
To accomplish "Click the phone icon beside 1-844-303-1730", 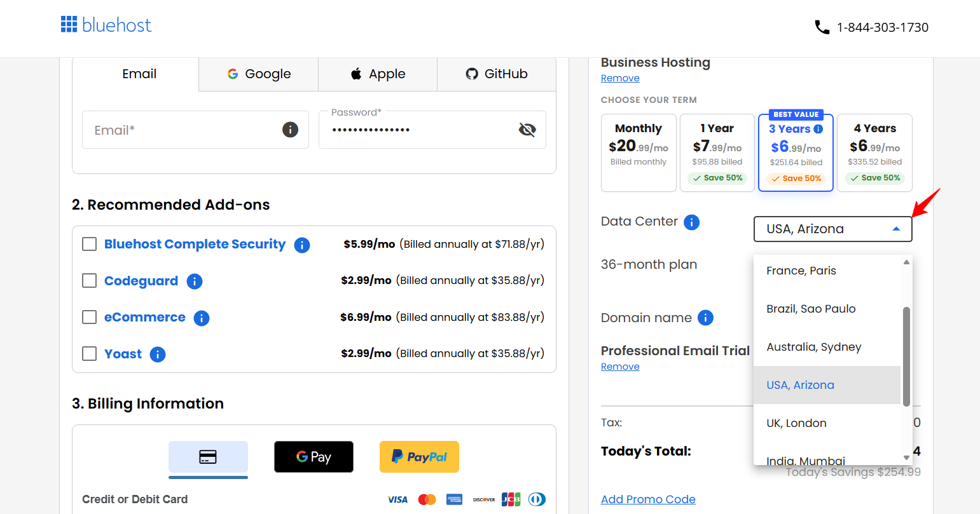I will (x=822, y=27).
